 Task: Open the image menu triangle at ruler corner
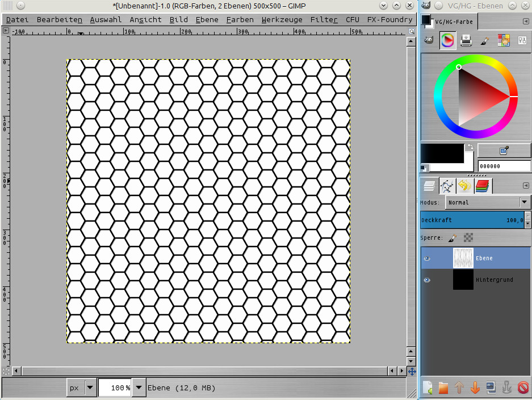6,31
